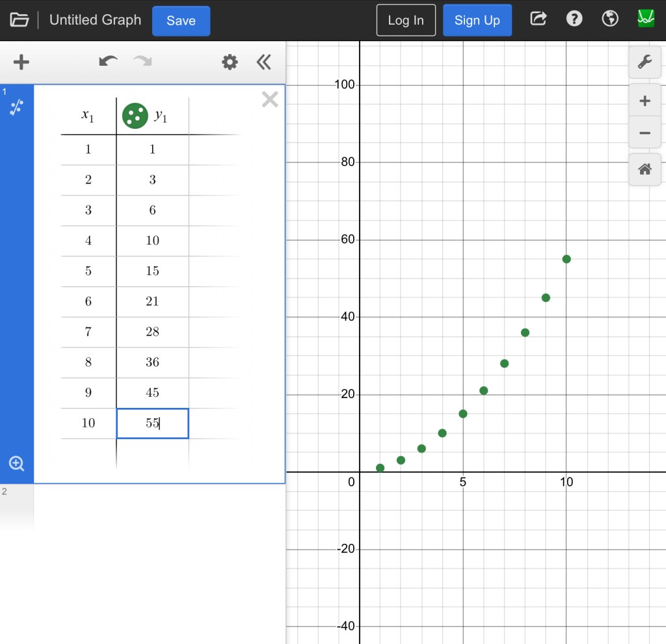
Task: Click the Log In button
Action: [x=406, y=21]
